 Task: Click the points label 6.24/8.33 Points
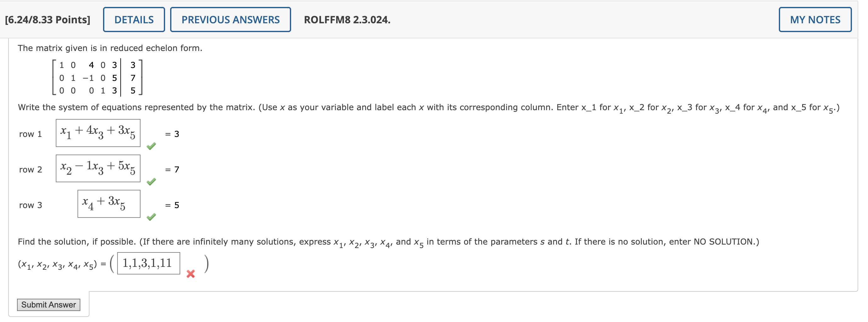tap(47, 20)
